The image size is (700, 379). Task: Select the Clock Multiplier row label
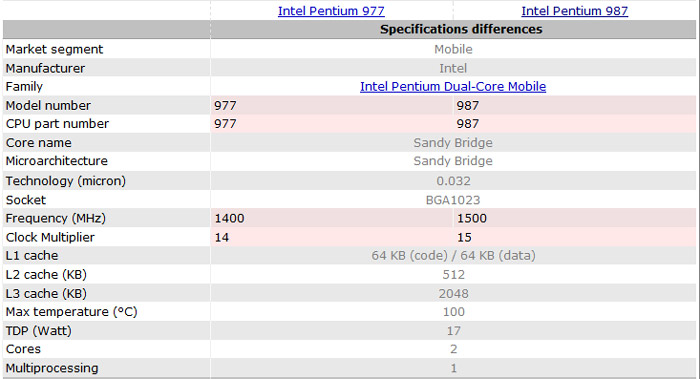(x=50, y=237)
